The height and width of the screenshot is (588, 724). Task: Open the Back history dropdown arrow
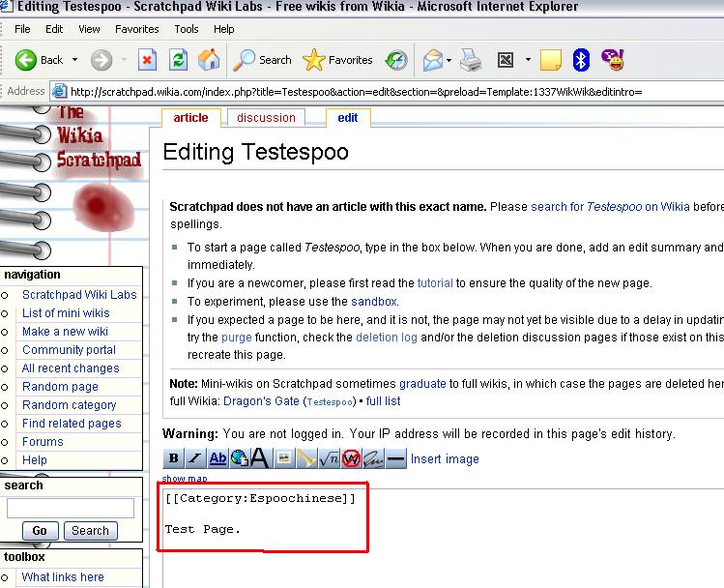(74, 60)
